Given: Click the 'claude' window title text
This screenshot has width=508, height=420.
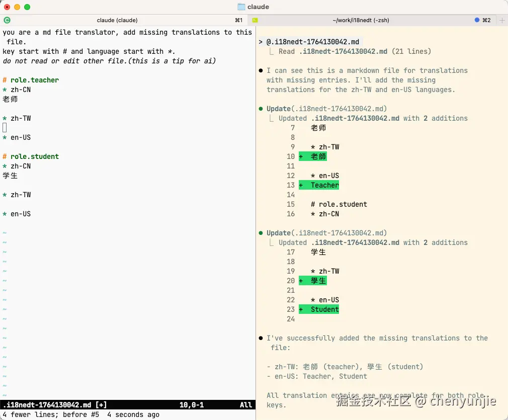Looking at the screenshot, I should (258, 7).
